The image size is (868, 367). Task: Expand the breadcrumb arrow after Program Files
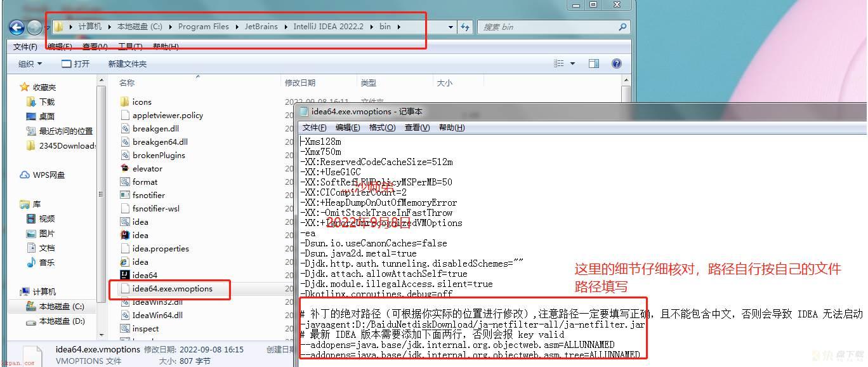click(x=237, y=27)
